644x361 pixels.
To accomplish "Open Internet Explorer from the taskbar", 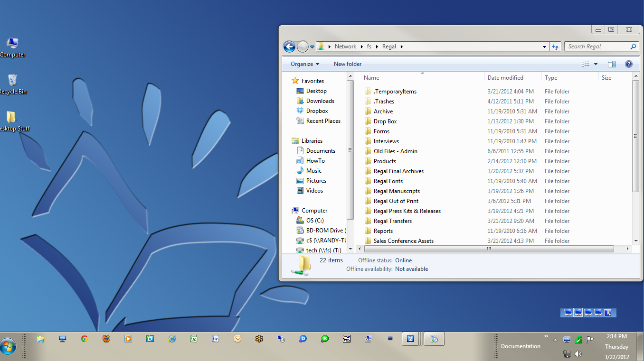I will click(x=172, y=339).
